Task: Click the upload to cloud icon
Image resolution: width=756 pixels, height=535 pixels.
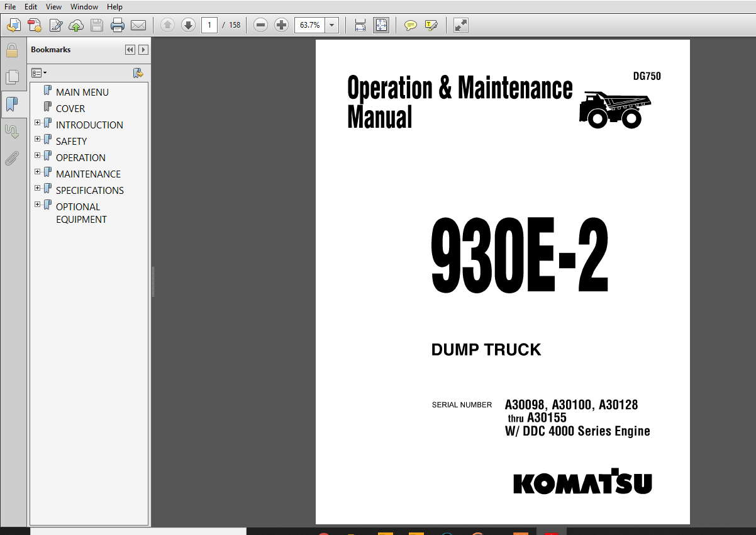Action: click(x=76, y=25)
